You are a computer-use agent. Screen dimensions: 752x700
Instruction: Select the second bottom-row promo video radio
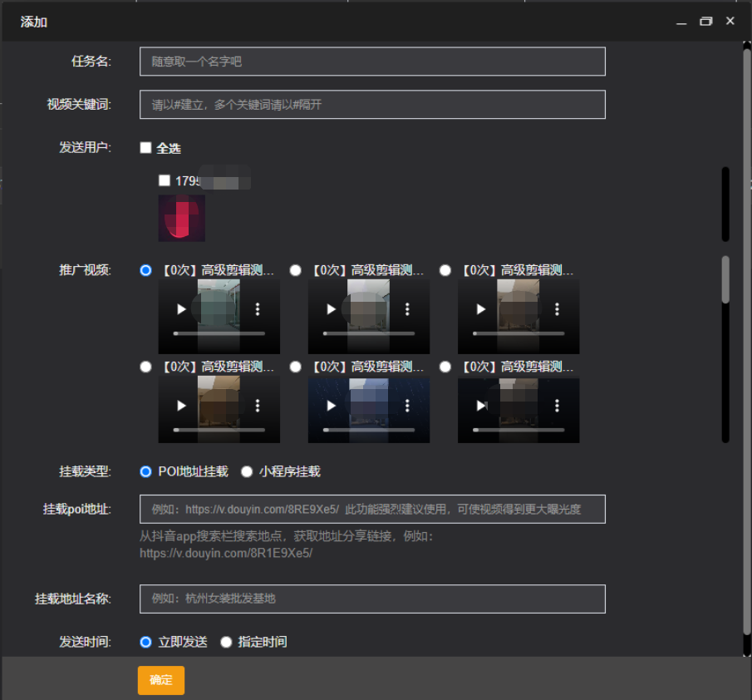296,367
